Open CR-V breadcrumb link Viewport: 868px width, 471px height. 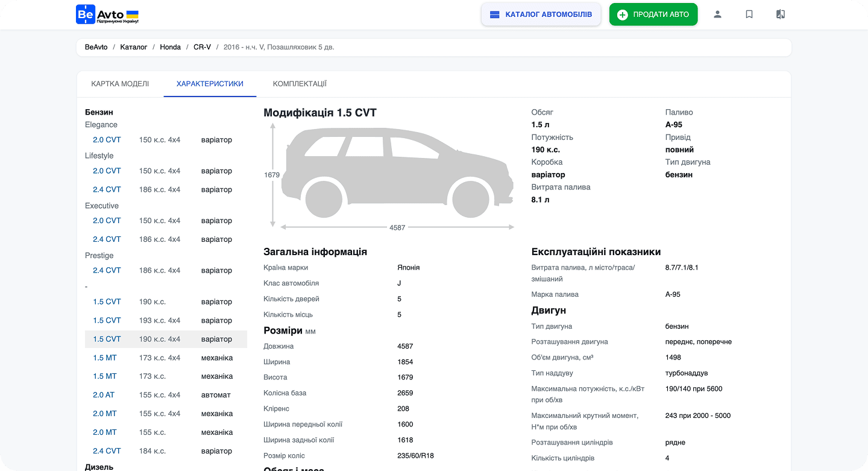coord(203,47)
